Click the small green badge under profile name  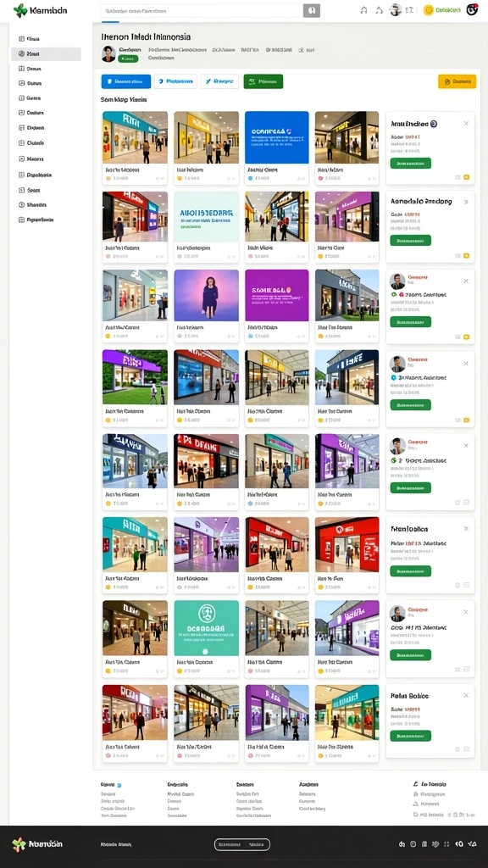tap(129, 58)
